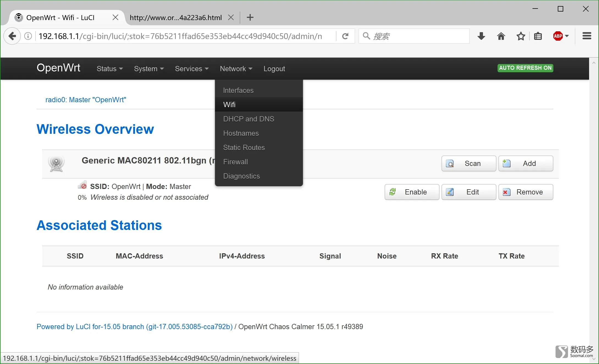Screen dimensions: 599x364
Task: Open a new tab with the plus button
Action: tap(250, 18)
